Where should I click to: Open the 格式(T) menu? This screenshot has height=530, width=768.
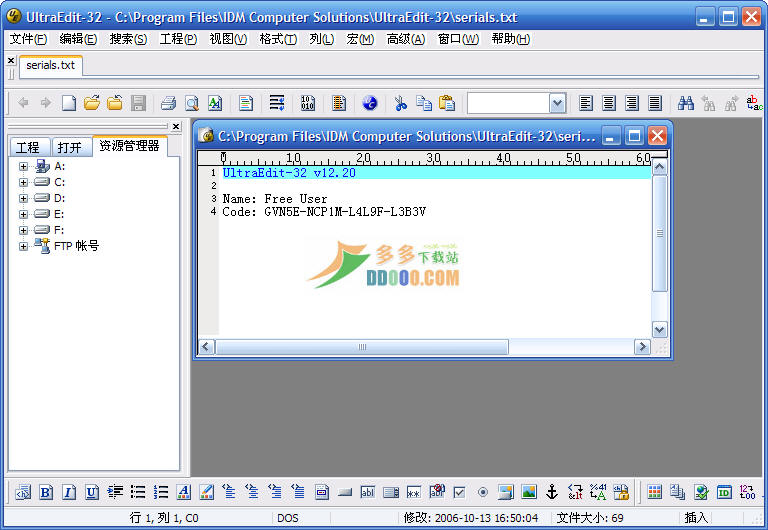(278, 39)
